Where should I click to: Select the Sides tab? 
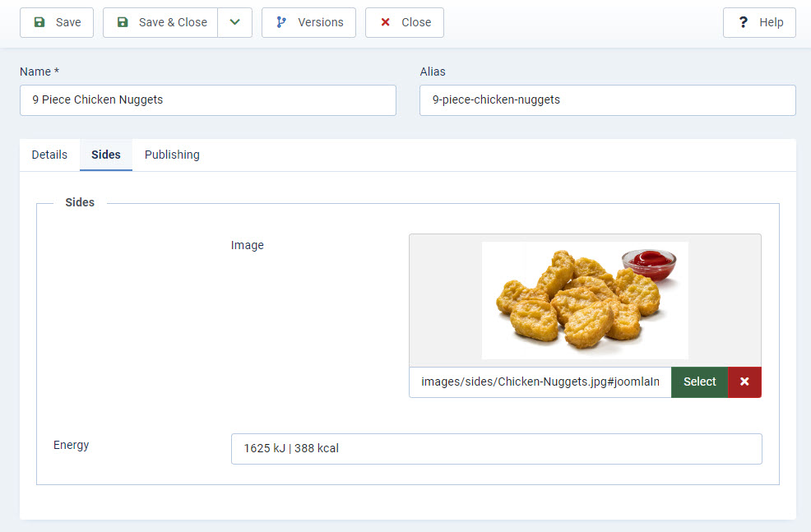[x=106, y=155]
